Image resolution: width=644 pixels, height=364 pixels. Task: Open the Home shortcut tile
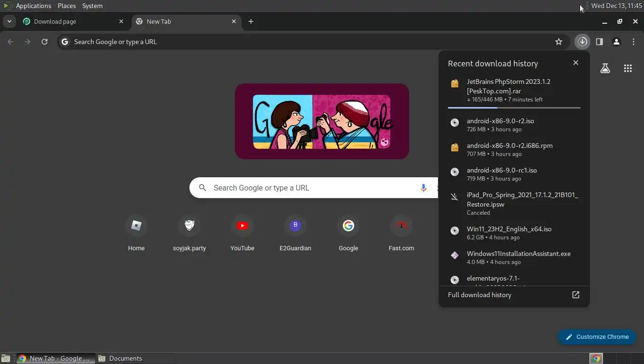[x=136, y=232]
